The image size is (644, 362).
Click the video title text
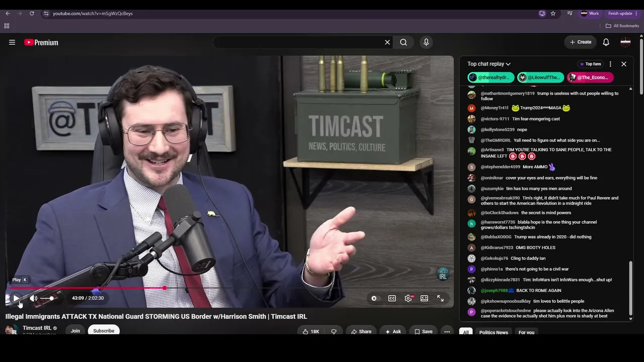click(x=156, y=316)
